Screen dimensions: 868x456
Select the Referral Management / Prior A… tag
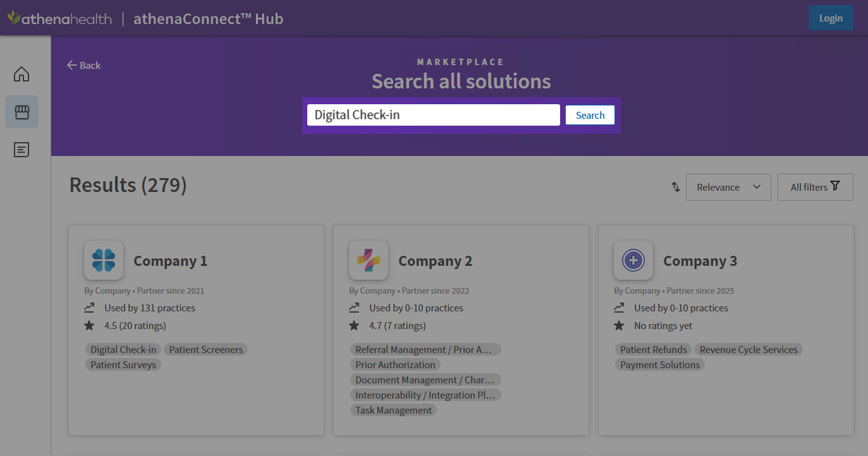[425, 349]
